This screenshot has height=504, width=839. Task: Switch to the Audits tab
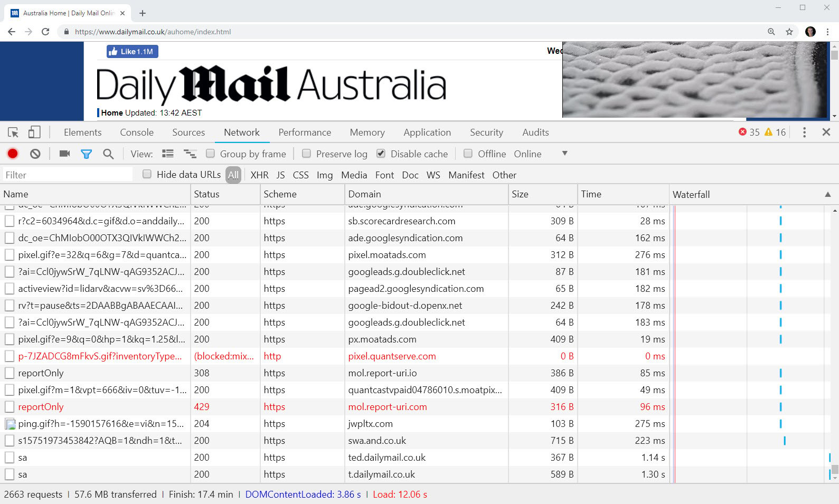pos(535,132)
